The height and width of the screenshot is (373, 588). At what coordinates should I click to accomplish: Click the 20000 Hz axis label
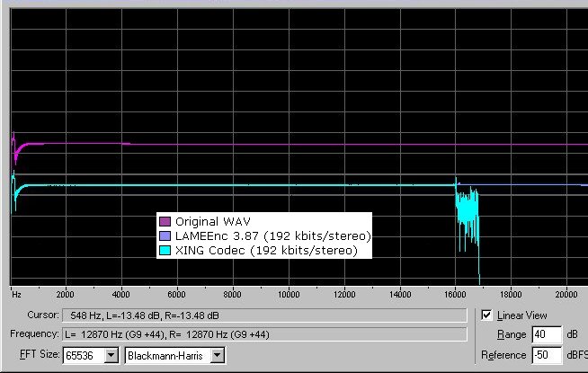tap(566, 294)
